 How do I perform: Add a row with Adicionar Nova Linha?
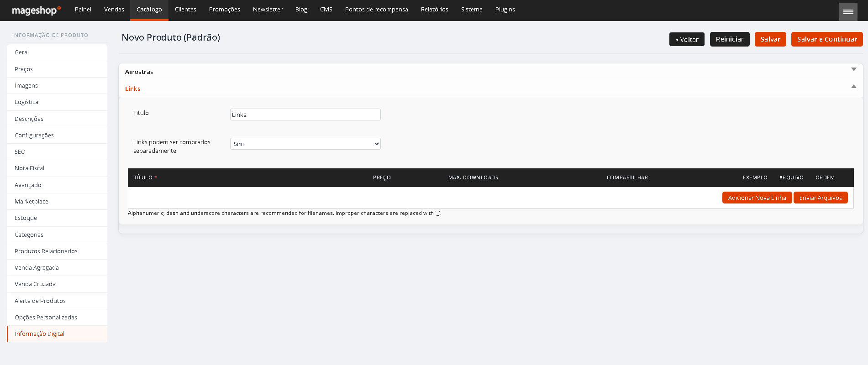click(x=757, y=198)
